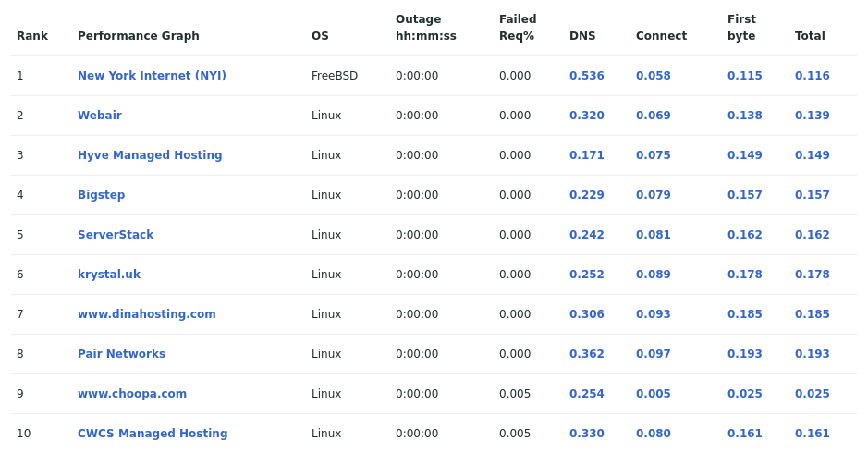868x453 pixels.
Task: Click DNS value 0.229 for Bigstep
Action: click(x=587, y=195)
